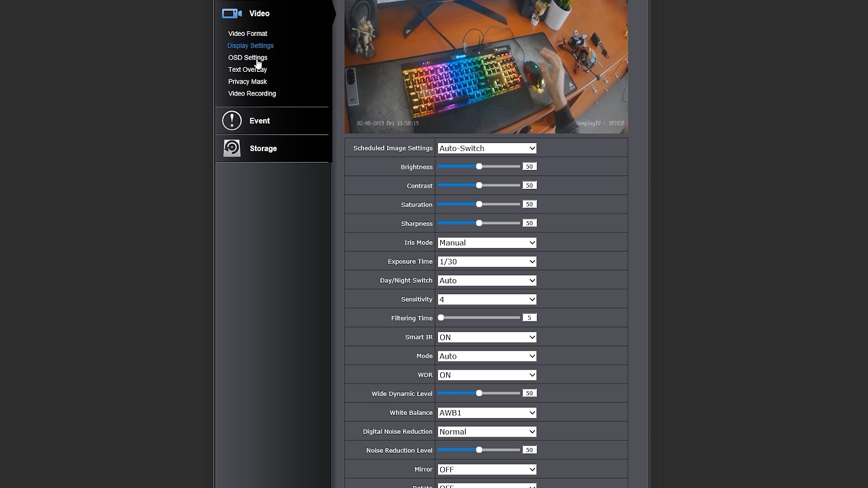868x488 pixels.
Task: Select Video Recording in the sidebar
Action: coord(252,94)
